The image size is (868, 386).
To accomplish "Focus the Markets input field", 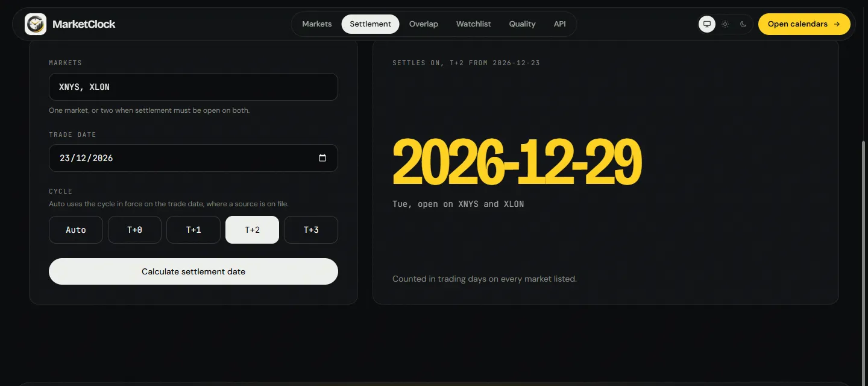I will pos(193,87).
